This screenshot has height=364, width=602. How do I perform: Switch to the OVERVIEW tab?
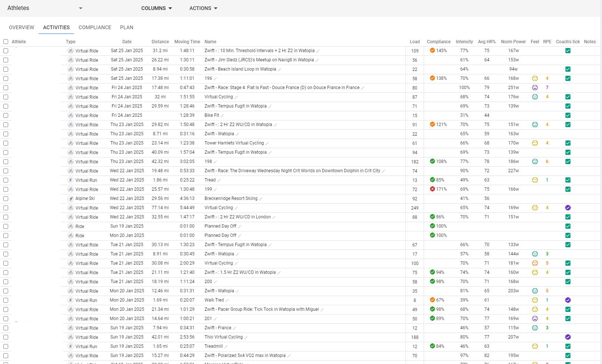tap(21, 27)
